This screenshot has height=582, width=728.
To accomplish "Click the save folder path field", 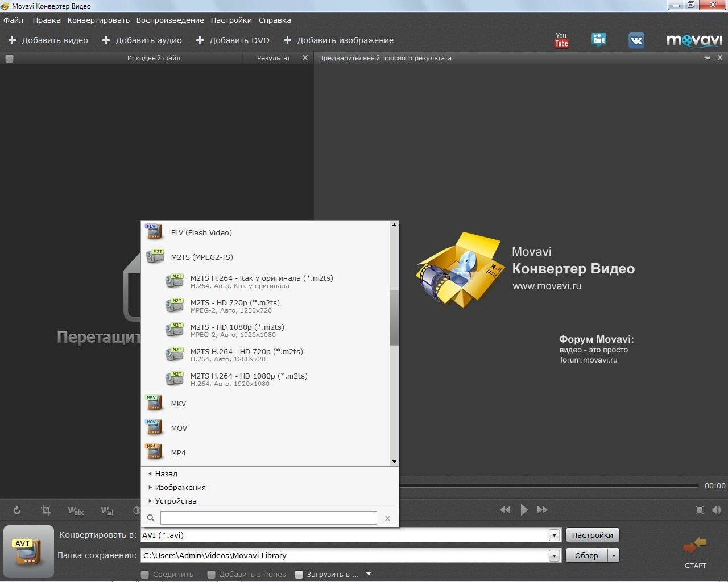I will click(x=345, y=556).
